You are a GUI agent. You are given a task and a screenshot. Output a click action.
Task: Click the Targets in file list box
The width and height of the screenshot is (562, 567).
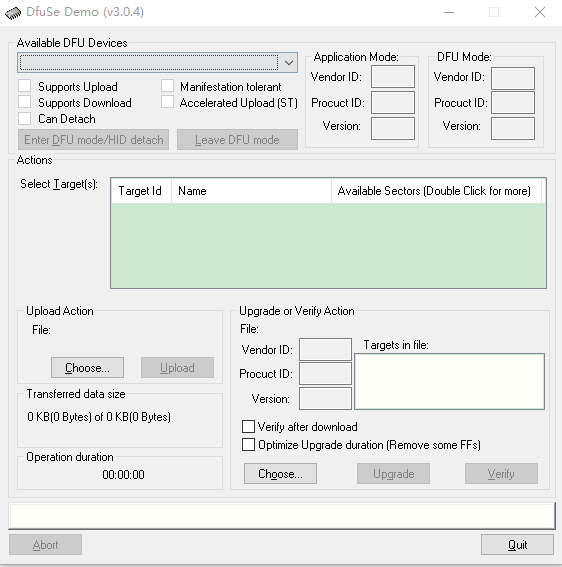click(x=449, y=381)
